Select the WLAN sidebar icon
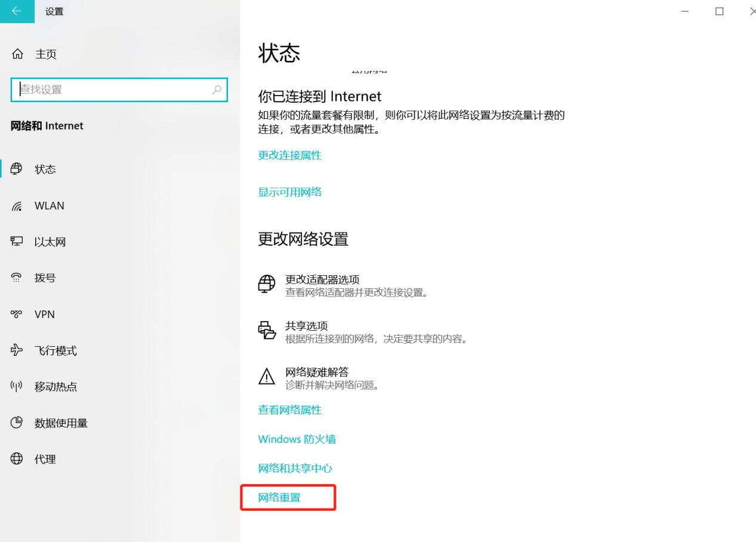The image size is (756, 542). 18,205
